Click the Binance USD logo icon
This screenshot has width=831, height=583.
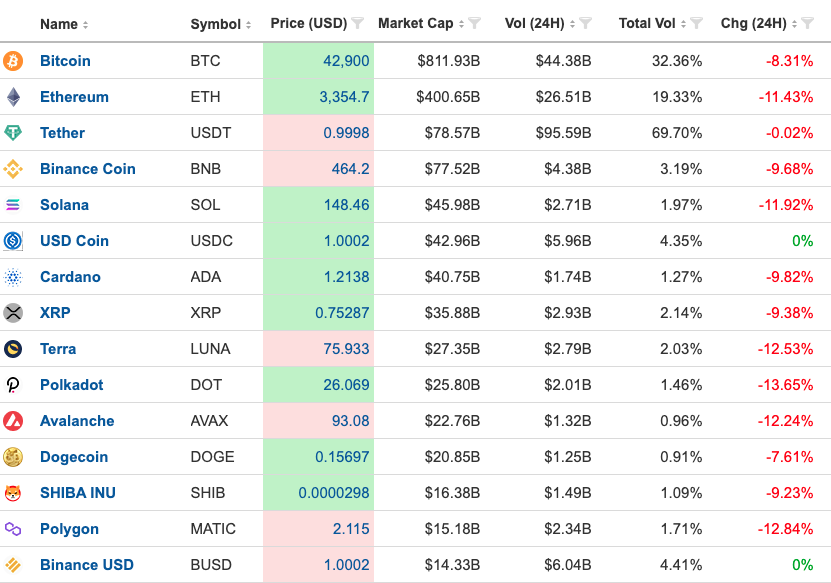[x=13, y=565]
